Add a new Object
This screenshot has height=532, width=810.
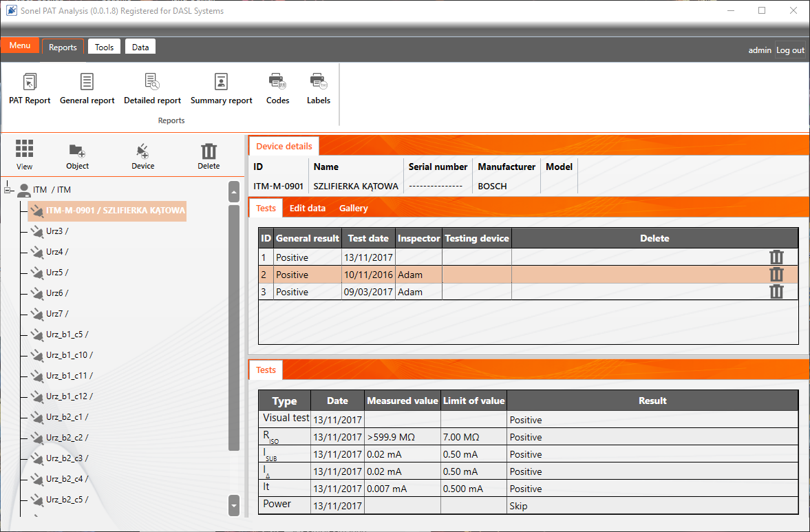click(77, 151)
